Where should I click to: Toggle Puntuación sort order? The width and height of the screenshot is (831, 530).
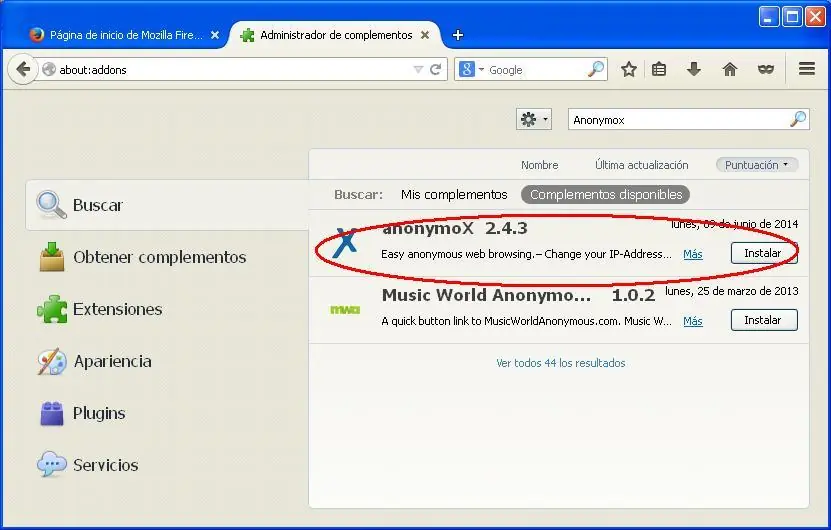coord(756,165)
